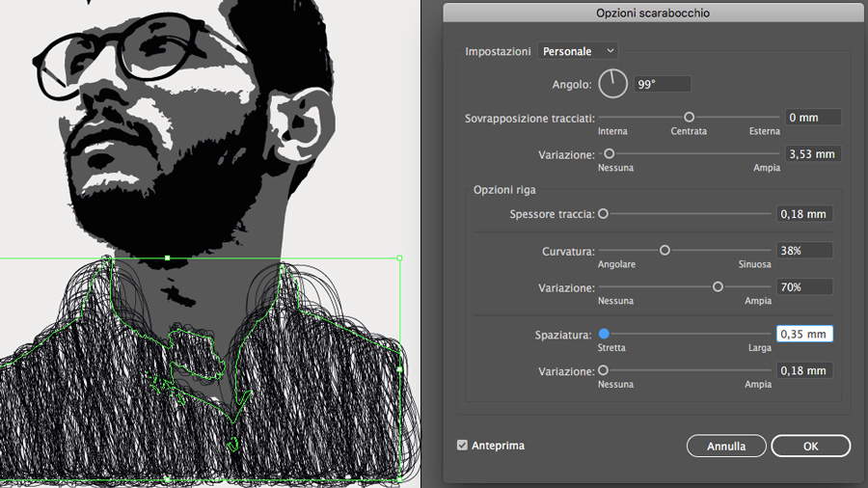This screenshot has width=868, height=488.
Task: Edit the spacing Variazione 0,18 mm field
Action: [x=804, y=370]
